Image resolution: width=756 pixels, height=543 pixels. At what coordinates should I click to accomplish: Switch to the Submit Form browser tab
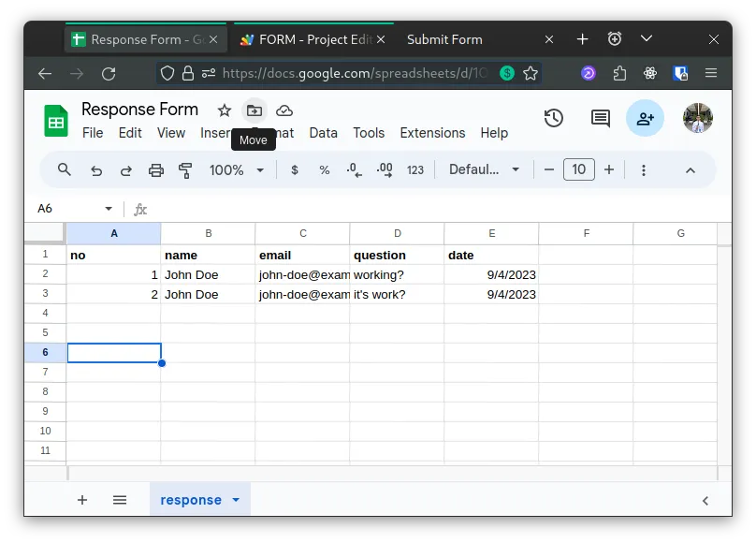(445, 39)
